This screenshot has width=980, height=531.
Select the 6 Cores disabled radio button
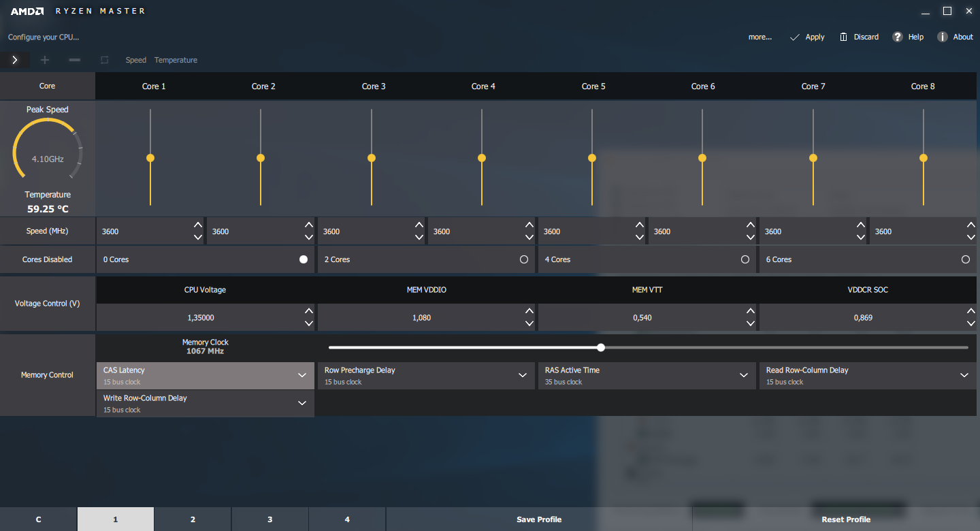pos(966,259)
